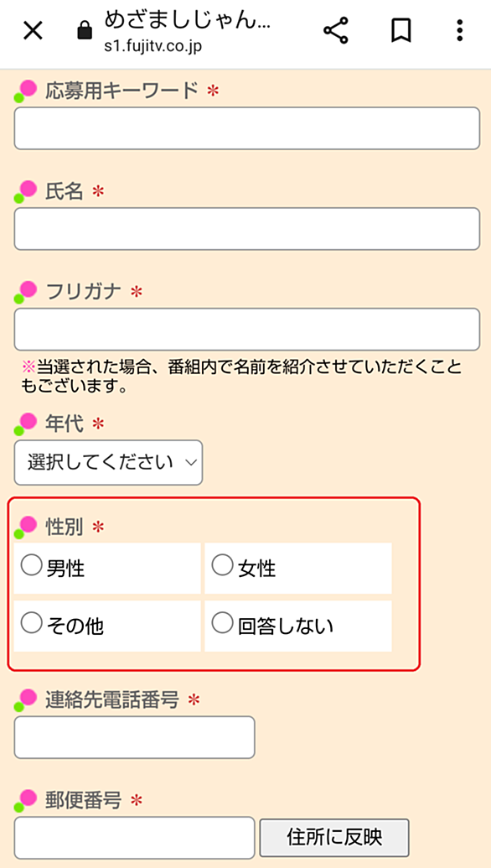Choose the 回答しない radio option
Viewport: 491px width, 868px height.
click(223, 623)
